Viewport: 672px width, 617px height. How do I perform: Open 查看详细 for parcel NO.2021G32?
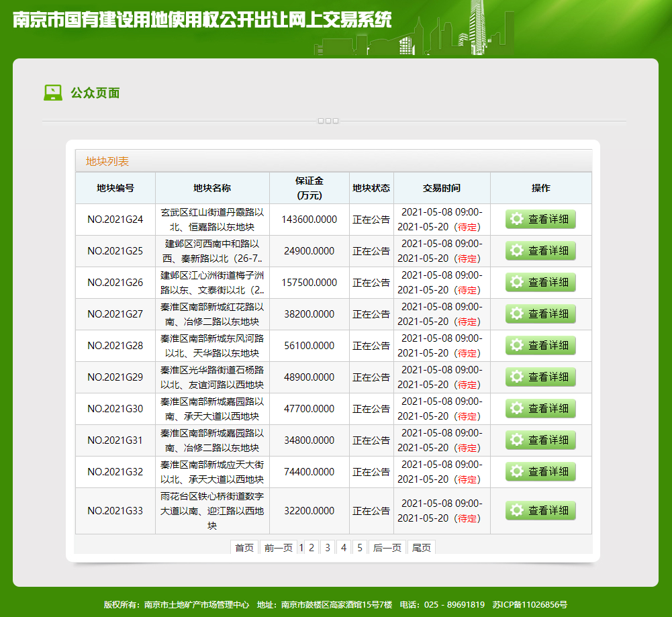pyautogui.click(x=540, y=472)
